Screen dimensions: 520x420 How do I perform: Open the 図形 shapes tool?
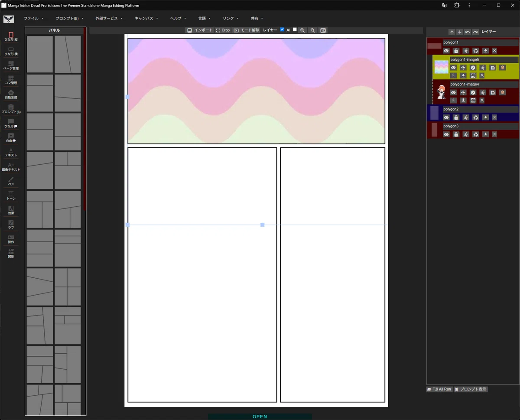(11, 254)
